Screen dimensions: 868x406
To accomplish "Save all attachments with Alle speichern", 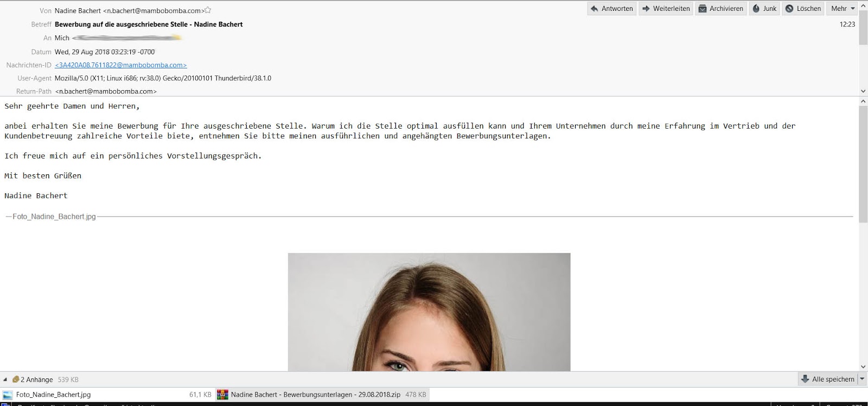I will point(828,379).
